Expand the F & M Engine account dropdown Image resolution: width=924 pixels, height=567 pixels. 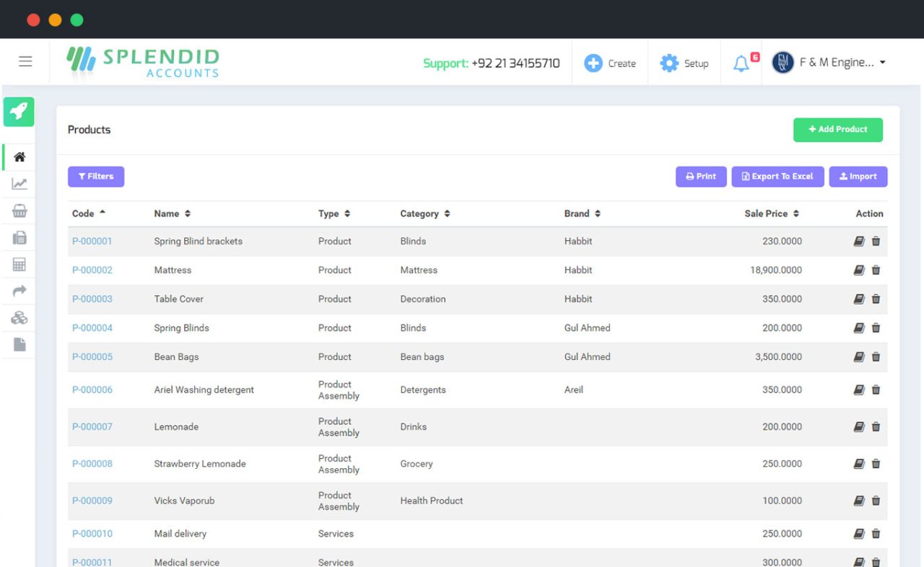(829, 62)
